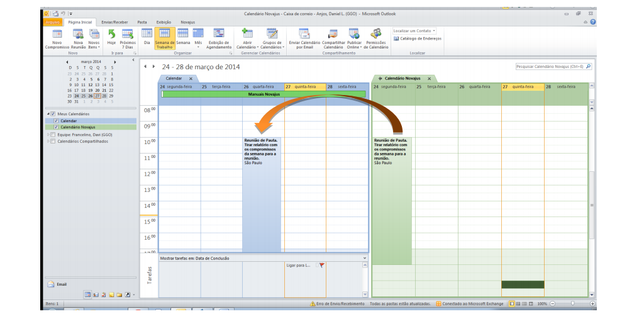This screenshot has height=326, width=644.
Task: Open Exibição de Agendamento view
Action: click(219, 39)
